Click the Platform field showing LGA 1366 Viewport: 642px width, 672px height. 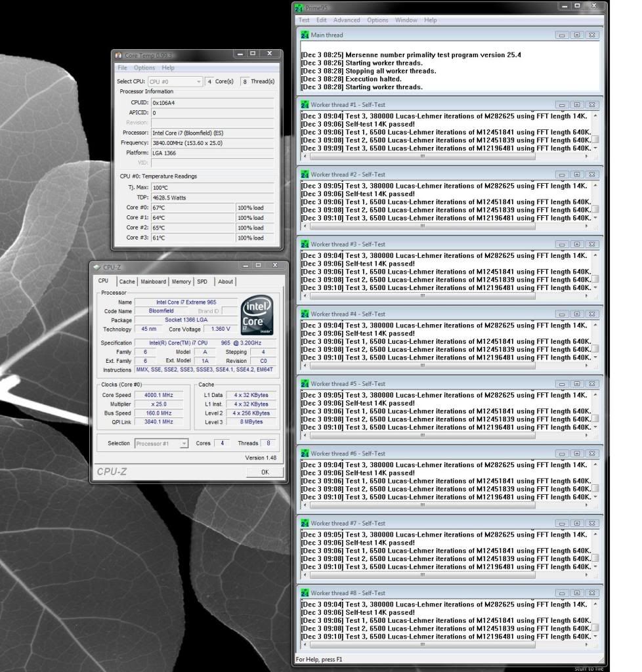coord(213,153)
